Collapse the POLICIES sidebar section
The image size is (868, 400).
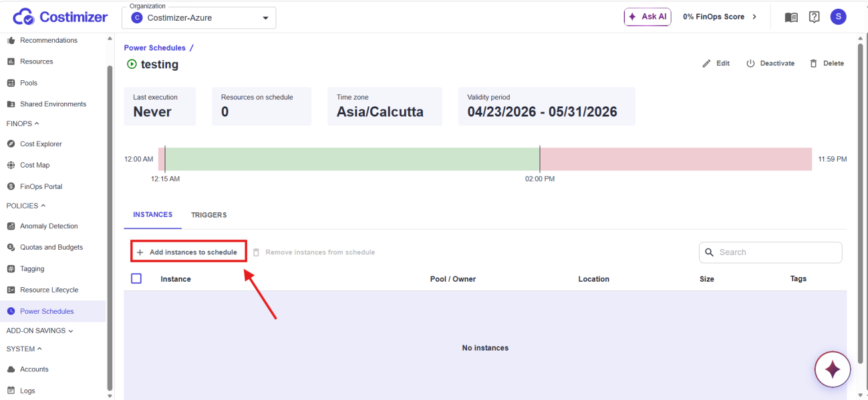[26, 206]
